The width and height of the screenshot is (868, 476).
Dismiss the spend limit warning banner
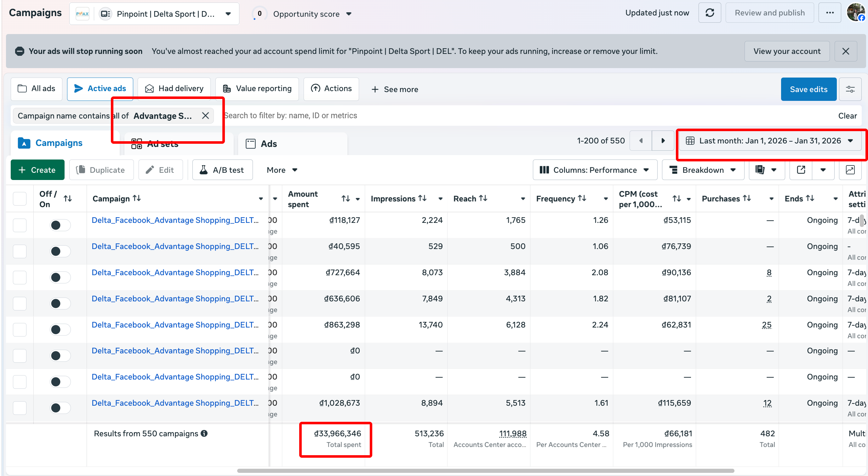tap(845, 51)
